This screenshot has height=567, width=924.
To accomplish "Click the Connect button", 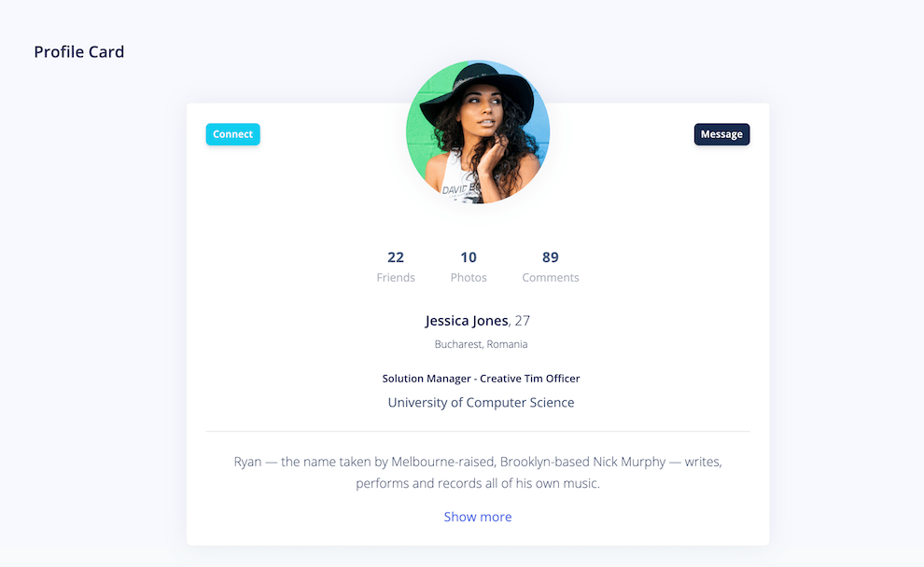I will [232, 133].
